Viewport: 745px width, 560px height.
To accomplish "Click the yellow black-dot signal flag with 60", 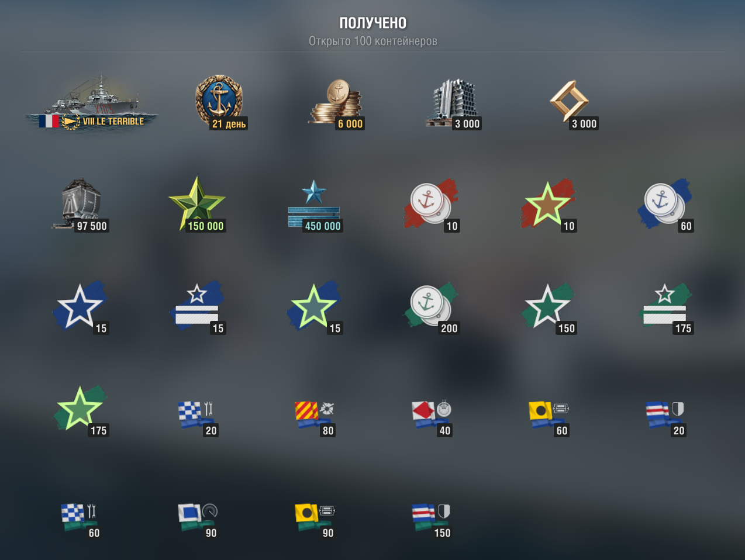I will pyautogui.click(x=549, y=418).
